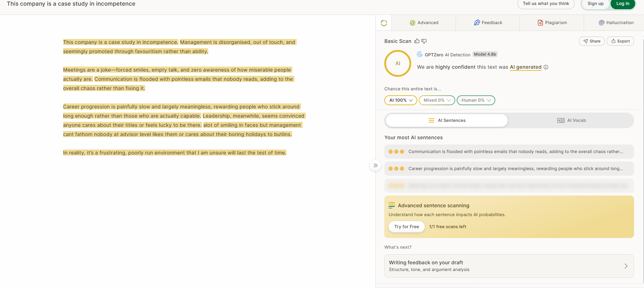Click the Advanced sentence scanning lines icon

click(x=392, y=205)
